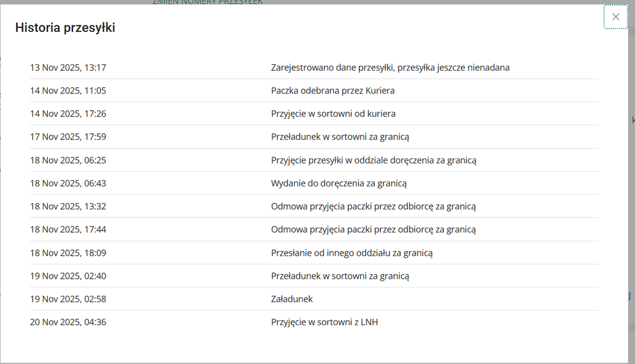Select the 13:32 'Odmowa przyjęcia paczki' status

tap(373, 206)
